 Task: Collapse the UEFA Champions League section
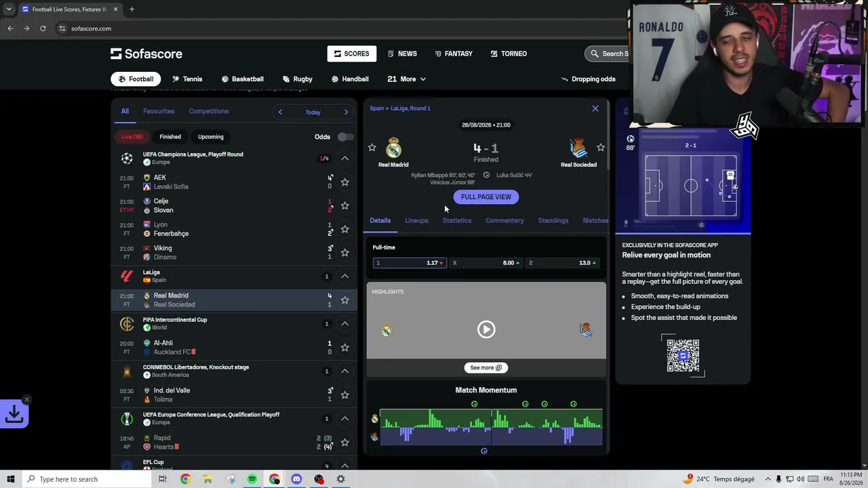pyautogui.click(x=344, y=159)
